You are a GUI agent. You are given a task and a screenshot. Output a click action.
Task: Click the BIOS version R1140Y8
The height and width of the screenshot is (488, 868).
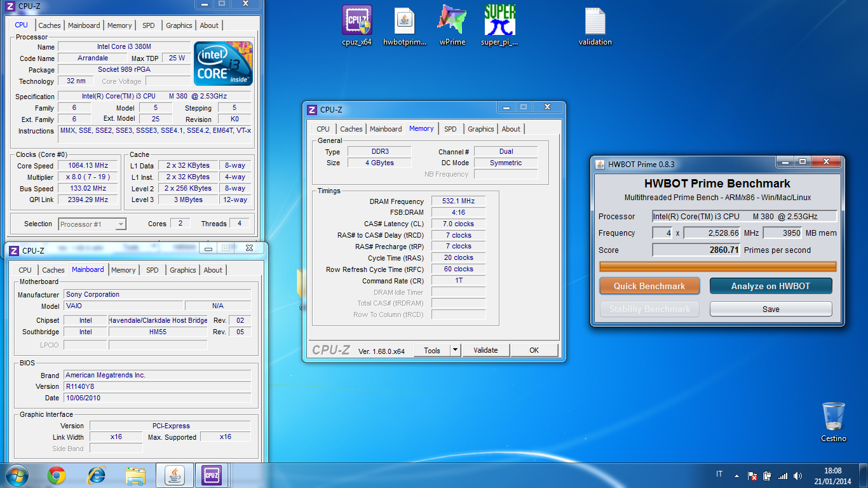pyautogui.click(x=158, y=386)
